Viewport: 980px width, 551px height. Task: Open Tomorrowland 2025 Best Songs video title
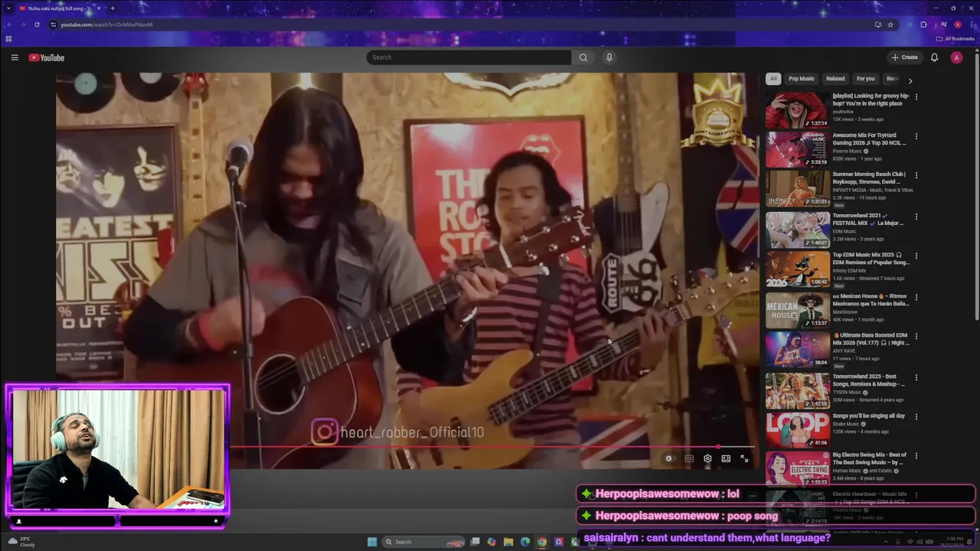pos(869,380)
